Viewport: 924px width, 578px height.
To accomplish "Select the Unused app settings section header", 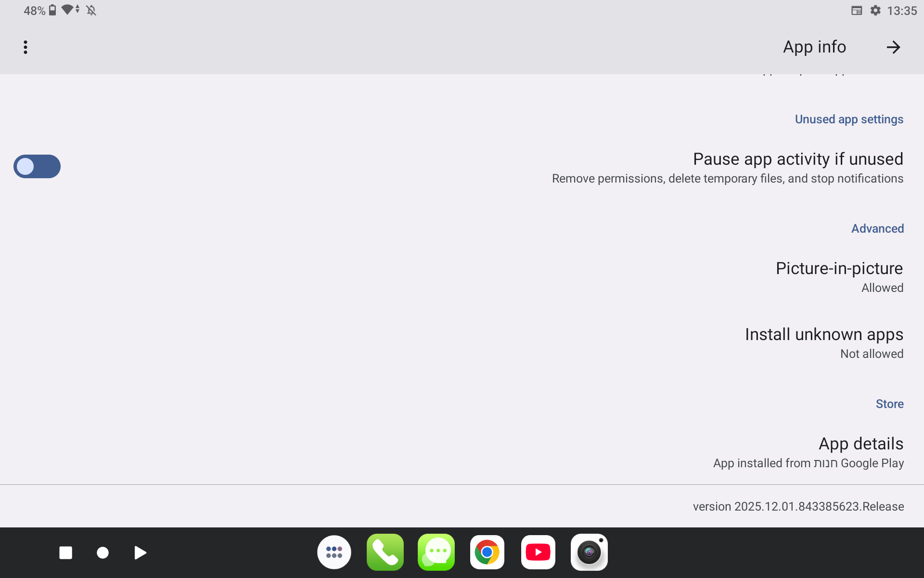I will coord(849,119).
